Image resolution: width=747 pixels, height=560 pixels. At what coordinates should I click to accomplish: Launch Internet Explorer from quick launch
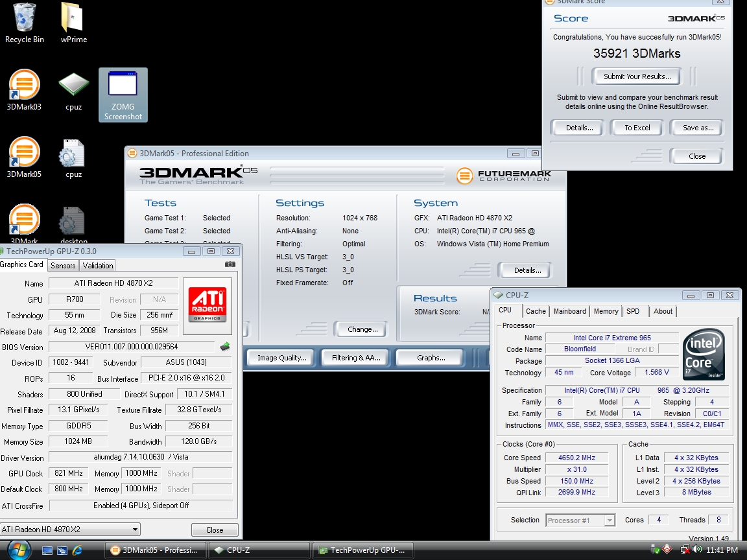pyautogui.click(x=77, y=550)
